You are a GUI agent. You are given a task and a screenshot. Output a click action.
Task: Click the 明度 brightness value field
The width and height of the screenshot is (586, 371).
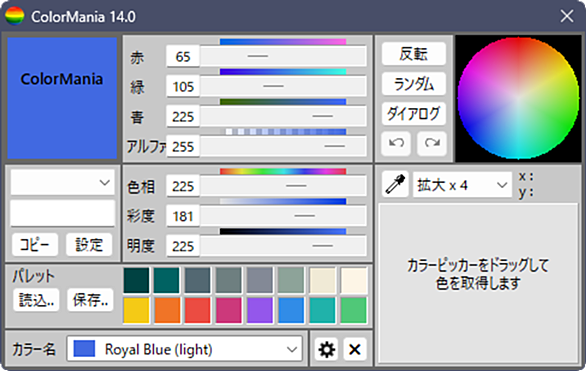(183, 246)
